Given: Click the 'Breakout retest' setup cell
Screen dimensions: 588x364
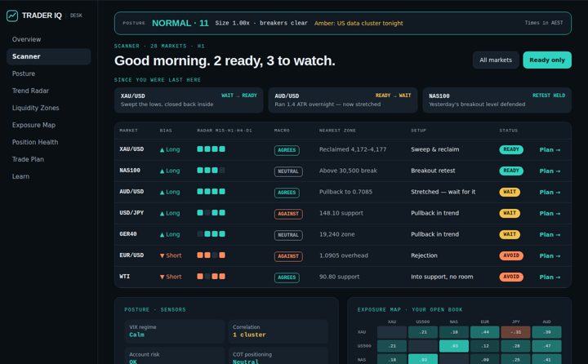Looking at the screenshot, I should coord(433,171).
